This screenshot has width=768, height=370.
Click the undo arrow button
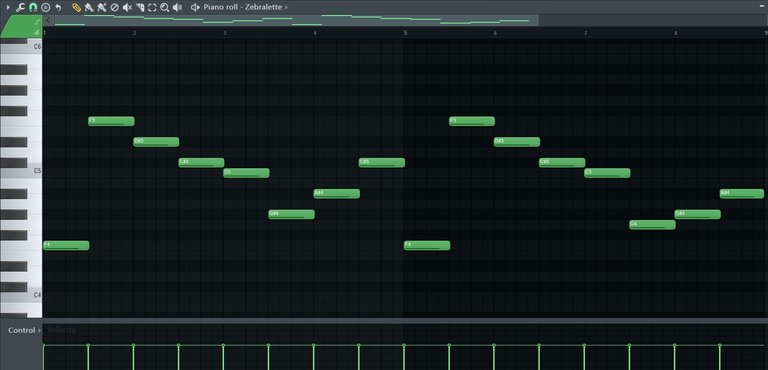pyautogui.click(x=58, y=7)
